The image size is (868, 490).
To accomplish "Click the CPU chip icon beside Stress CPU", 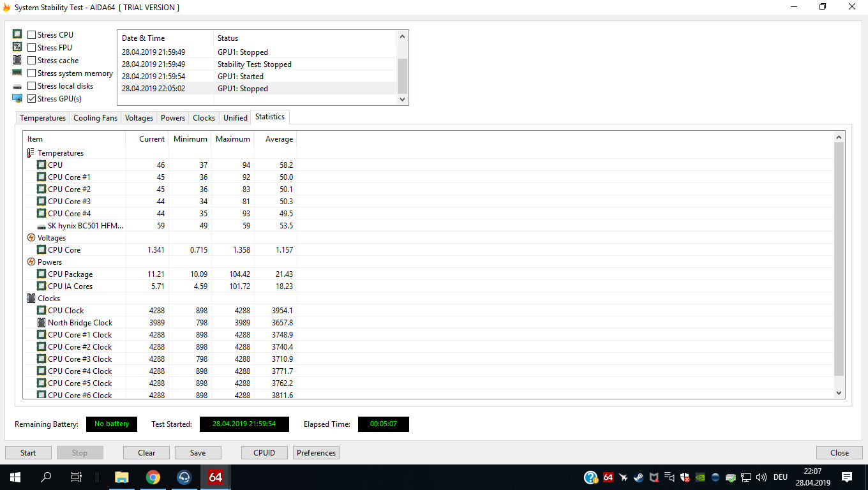I will (x=17, y=34).
